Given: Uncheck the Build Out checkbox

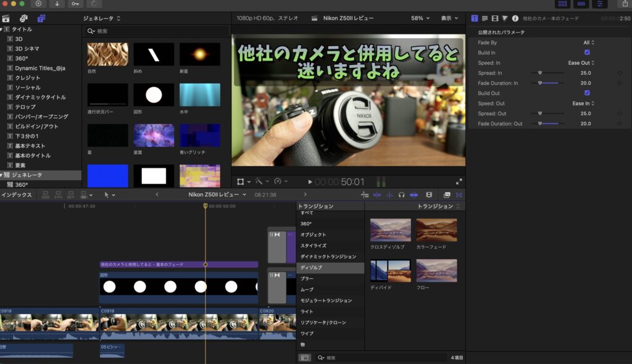Looking at the screenshot, I should pyautogui.click(x=586, y=93).
